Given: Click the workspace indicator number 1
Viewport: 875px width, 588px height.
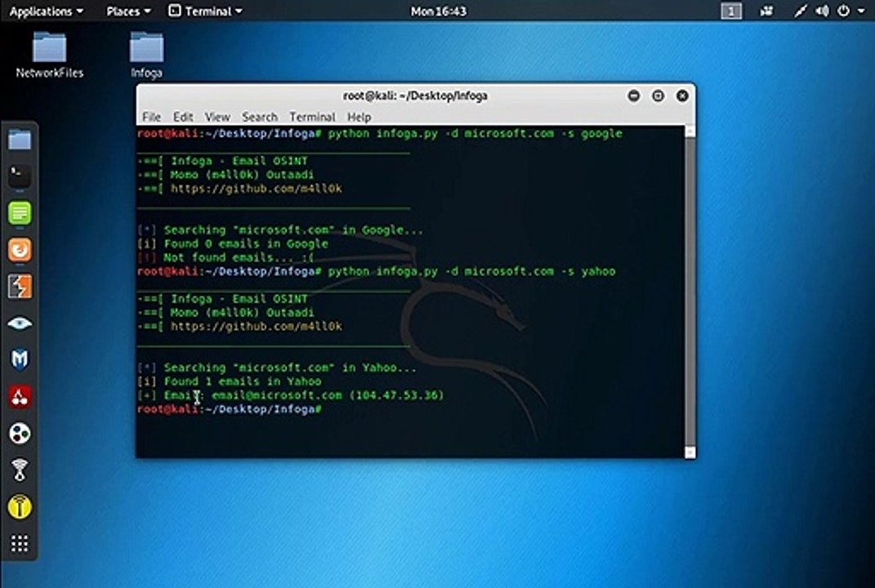Looking at the screenshot, I should click(x=731, y=11).
